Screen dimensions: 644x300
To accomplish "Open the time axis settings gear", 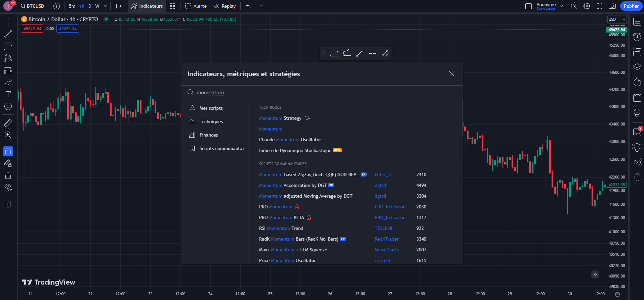I will coord(617,294).
